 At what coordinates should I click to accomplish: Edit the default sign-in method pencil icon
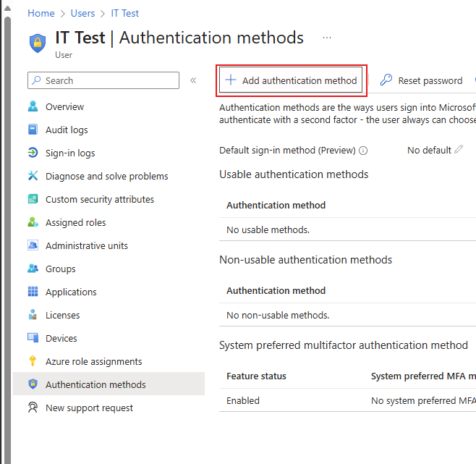click(459, 150)
